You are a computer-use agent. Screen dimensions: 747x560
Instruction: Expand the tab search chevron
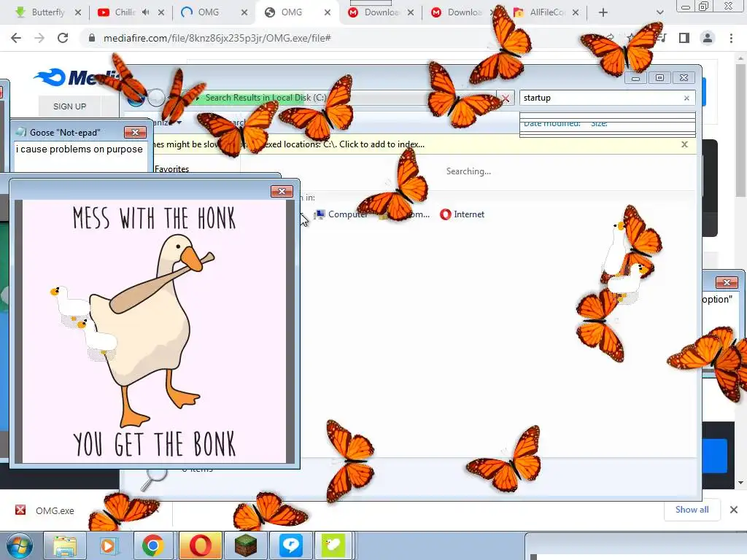click(659, 12)
